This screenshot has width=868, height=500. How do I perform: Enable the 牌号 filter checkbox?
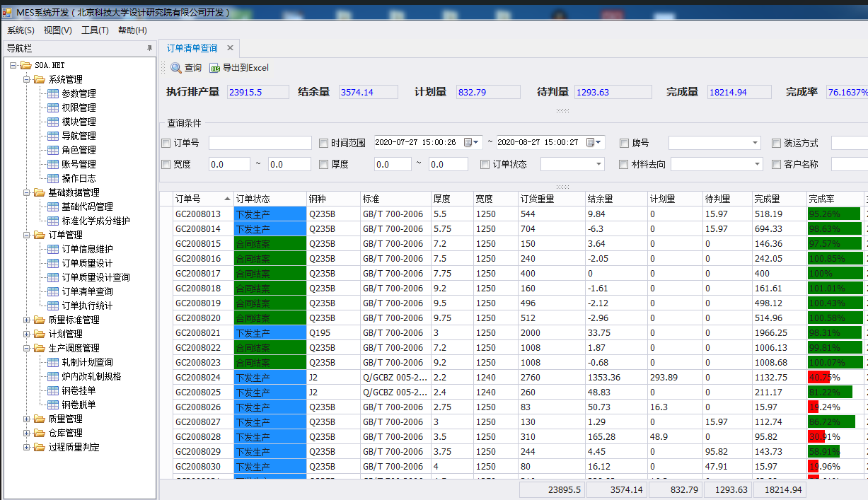click(623, 142)
